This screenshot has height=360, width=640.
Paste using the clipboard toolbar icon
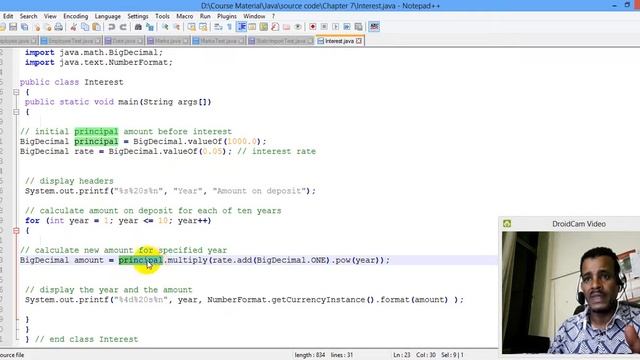click(96, 27)
